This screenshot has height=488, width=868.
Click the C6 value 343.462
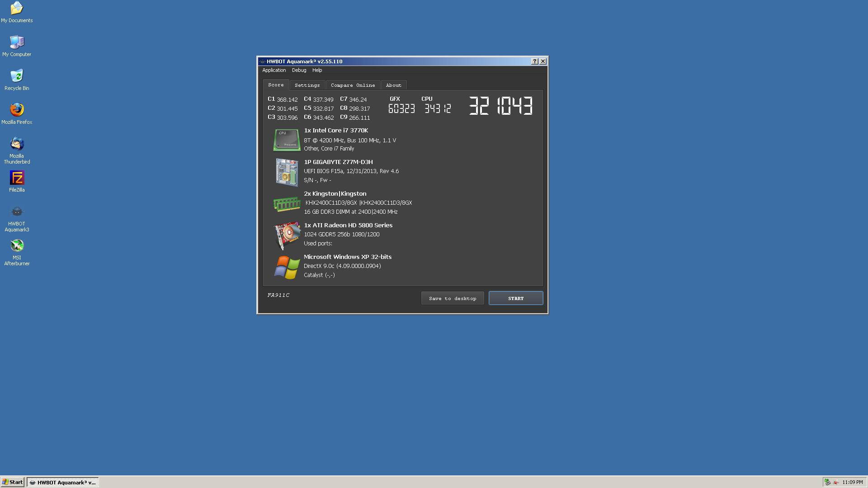(x=323, y=117)
